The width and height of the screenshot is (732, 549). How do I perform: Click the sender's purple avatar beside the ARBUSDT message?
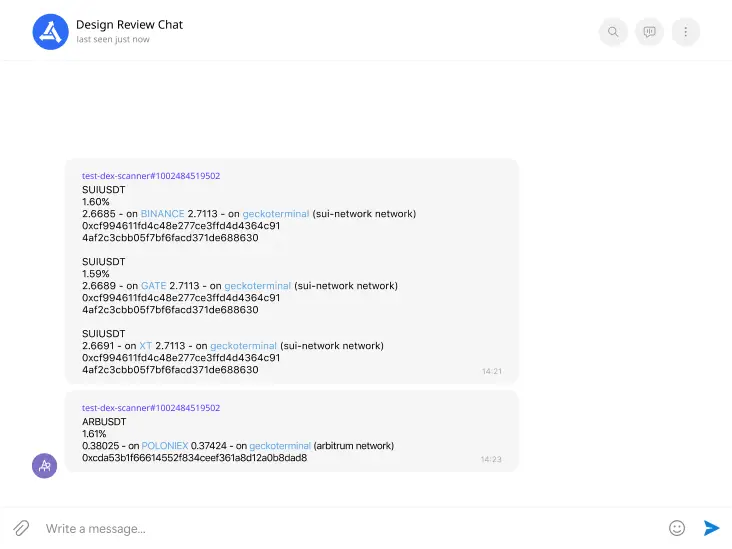(45, 465)
